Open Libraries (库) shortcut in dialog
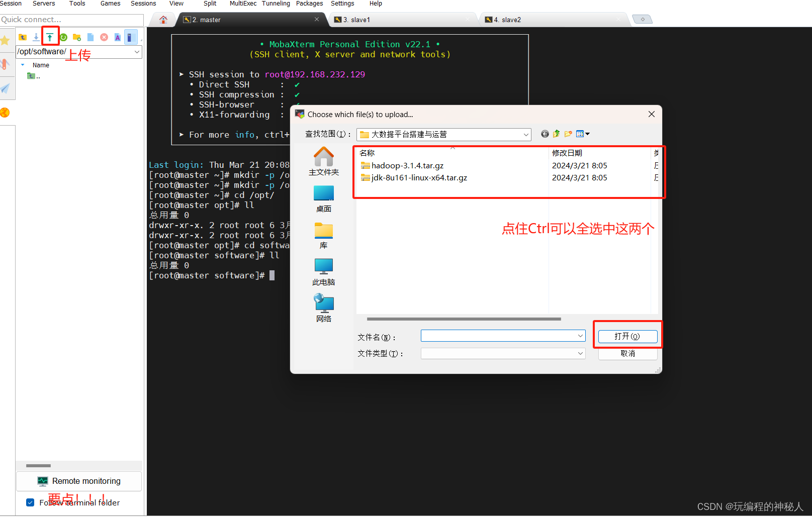The width and height of the screenshot is (812, 517). (x=324, y=236)
